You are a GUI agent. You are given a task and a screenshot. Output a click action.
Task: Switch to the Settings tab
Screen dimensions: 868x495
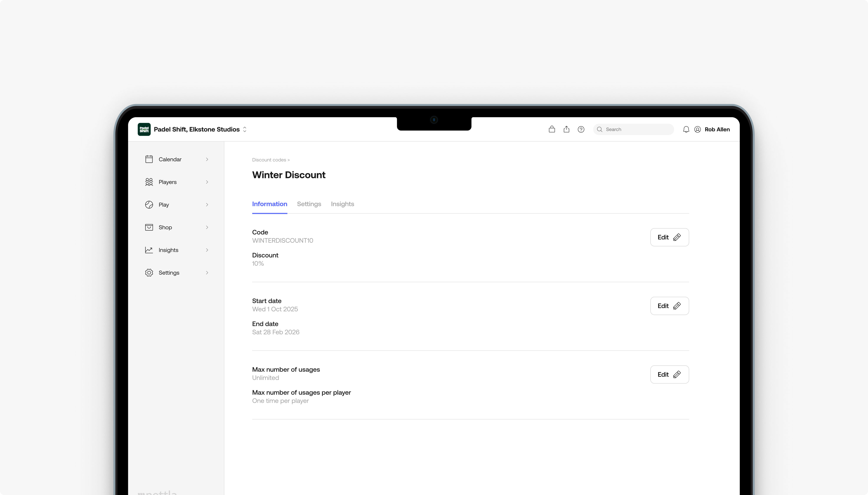click(309, 204)
